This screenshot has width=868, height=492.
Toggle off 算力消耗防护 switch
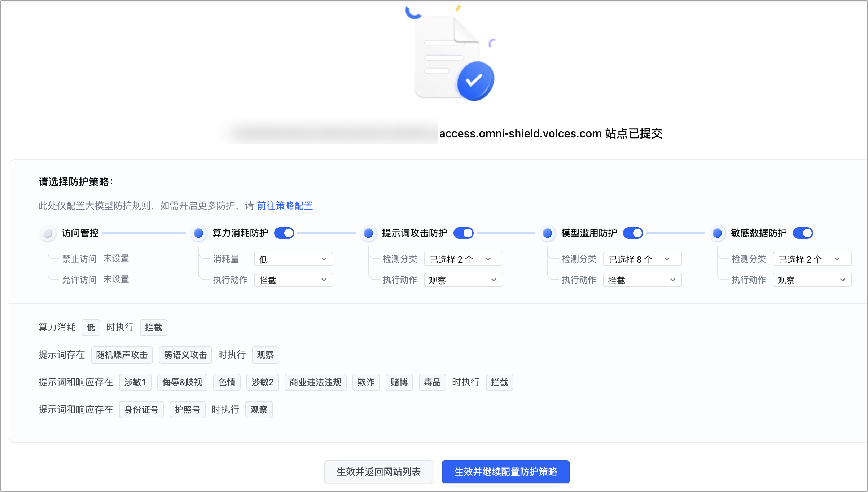(284, 233)
